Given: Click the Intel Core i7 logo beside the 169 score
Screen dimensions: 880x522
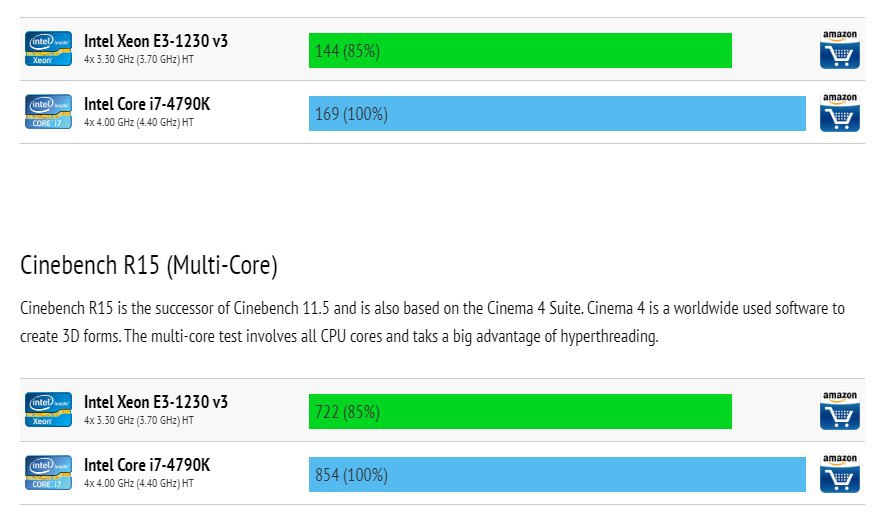Looking at the screenshot, I should 48,112.
